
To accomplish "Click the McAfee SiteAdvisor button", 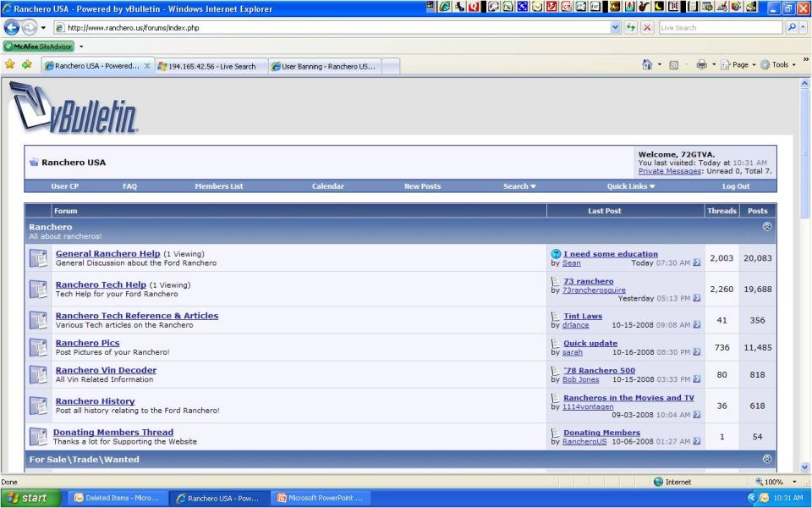I will click(39, 46).
